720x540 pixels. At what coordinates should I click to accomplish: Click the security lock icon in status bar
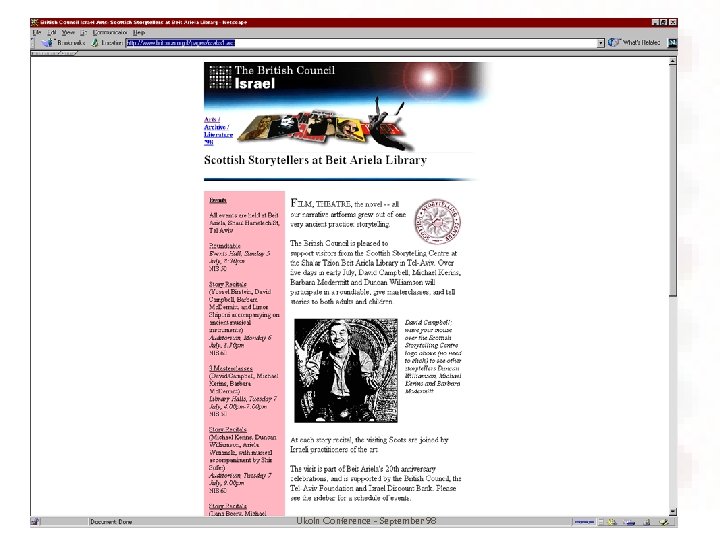(35, 522)
